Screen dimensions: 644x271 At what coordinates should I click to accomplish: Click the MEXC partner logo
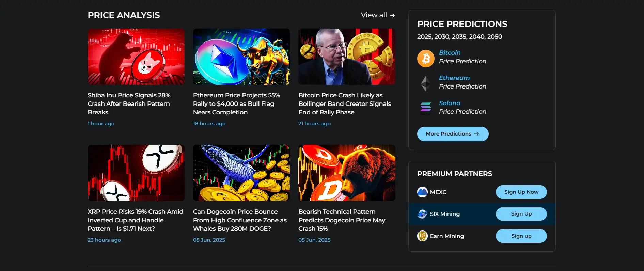(x=422, y=192)
